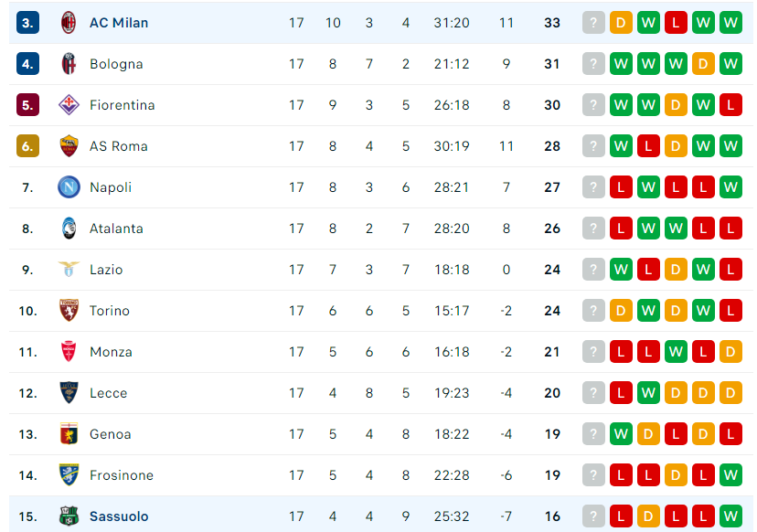The width and height of the screenshot is (757, 532).
Task: Click Lecce's red L form badge
Action: click(621, 392)
